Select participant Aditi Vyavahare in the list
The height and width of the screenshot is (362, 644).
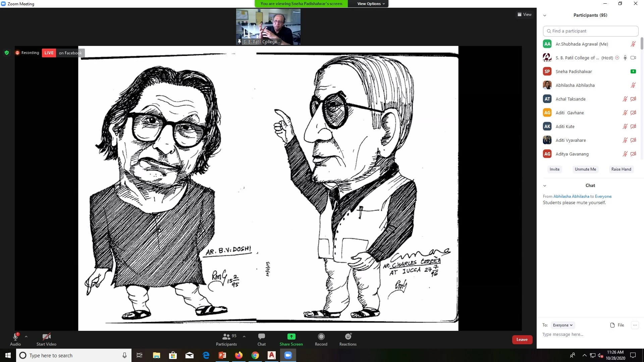[x=590, y=140]
